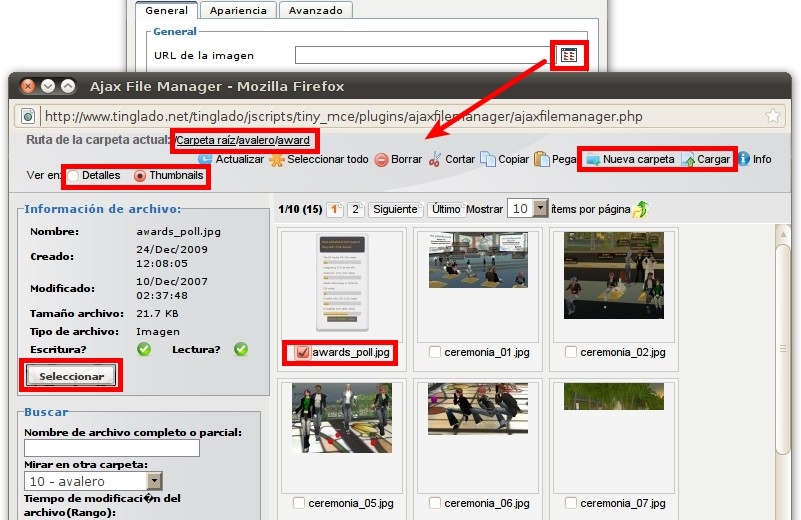This screenshot has width=801, height=520.
Task: Click the Pegar clipboard icon
Action: click(x=541, y=159)
